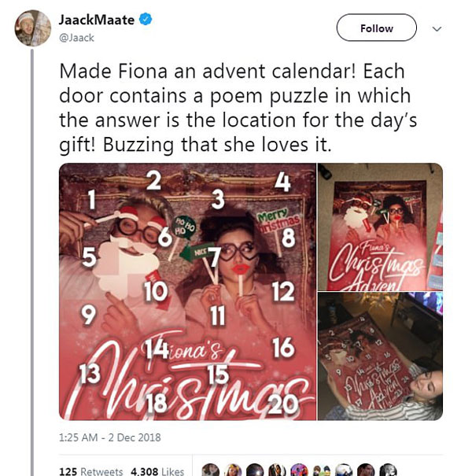Viewport: 472px width, 476px height.
Task: Open the bottom-right photo of Fiona with calendar
Action: [x=380, y=356]
